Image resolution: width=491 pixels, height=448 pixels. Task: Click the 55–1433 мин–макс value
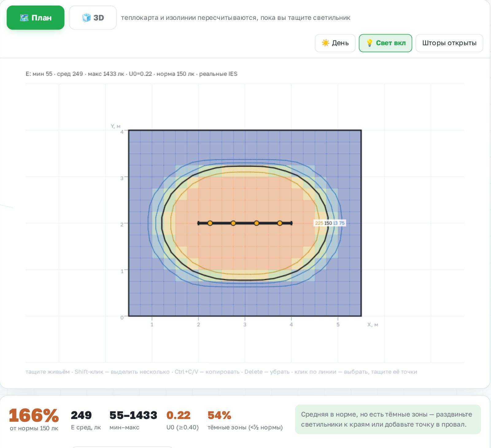[x=133, y=415]
